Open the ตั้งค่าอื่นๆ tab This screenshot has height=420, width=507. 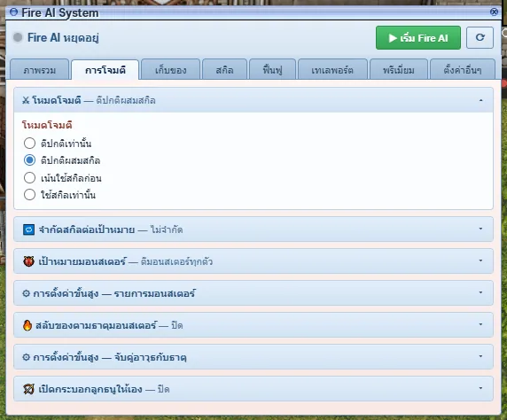(463, 69)
